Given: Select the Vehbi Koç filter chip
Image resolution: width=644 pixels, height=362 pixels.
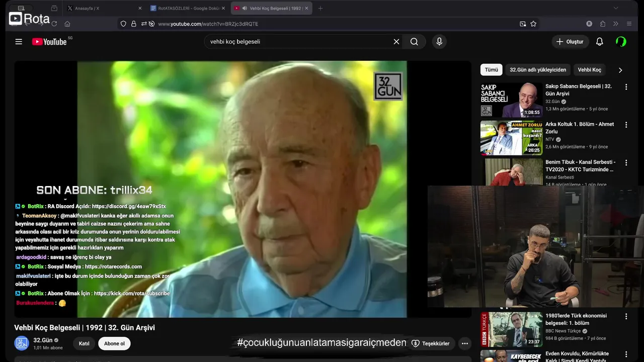Looking at the screenshot, I should click(x=589, y=70).
